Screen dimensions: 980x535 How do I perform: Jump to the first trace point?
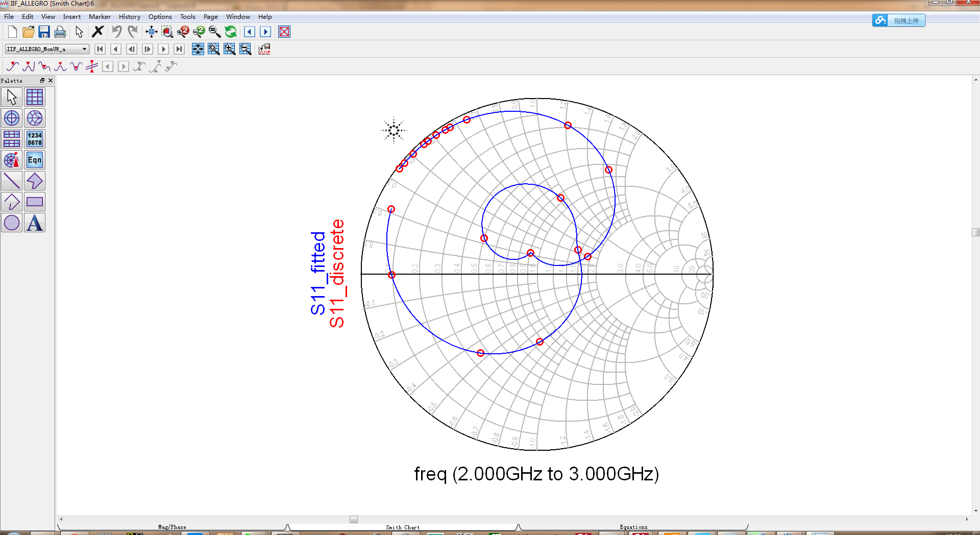click(x=100, y=49)
